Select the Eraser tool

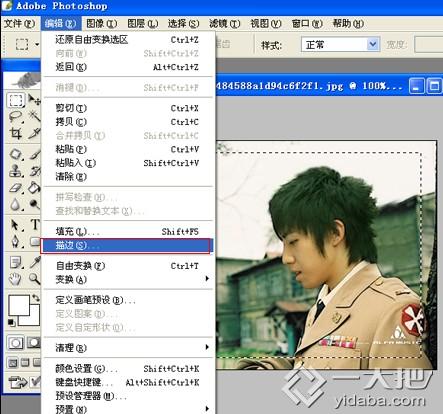(x=16, y=188)
